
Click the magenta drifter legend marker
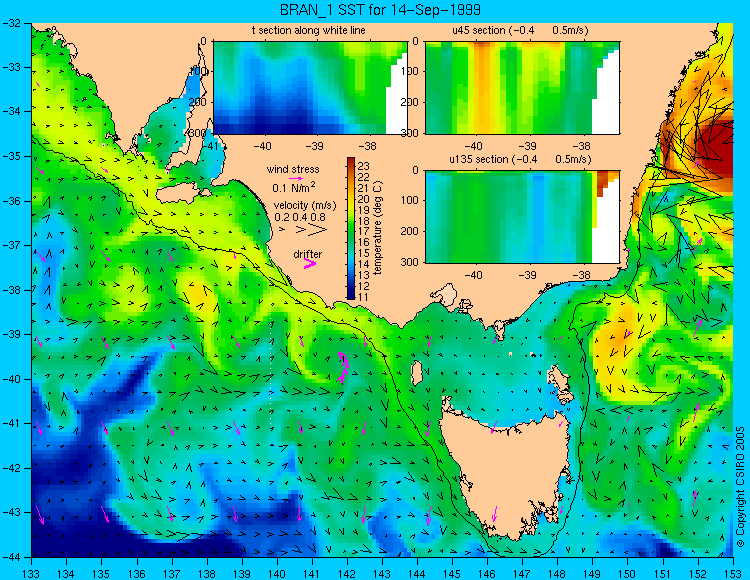pyautogui.click(x=310, y=263)
